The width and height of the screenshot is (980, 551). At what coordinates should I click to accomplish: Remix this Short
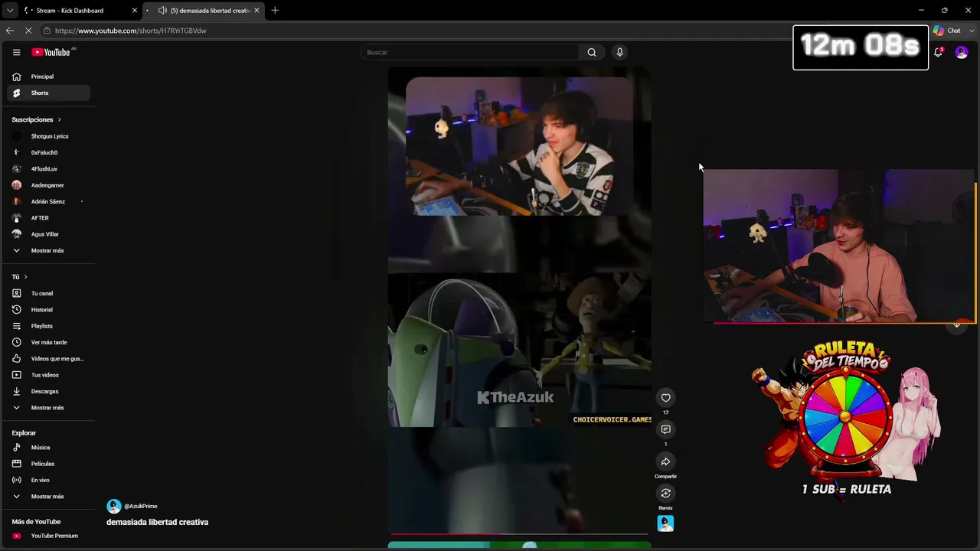665,494
